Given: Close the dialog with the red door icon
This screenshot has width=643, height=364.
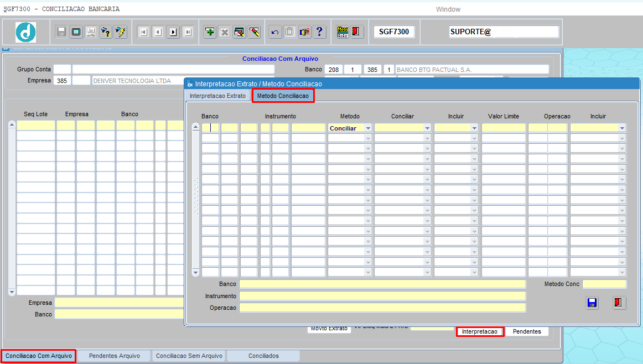Looking at the screenshot, I should coord(619,303).
